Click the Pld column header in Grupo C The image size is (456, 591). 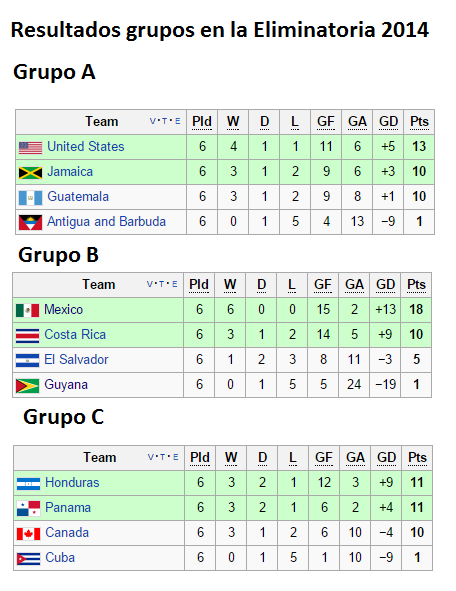(x=200, y=458)
